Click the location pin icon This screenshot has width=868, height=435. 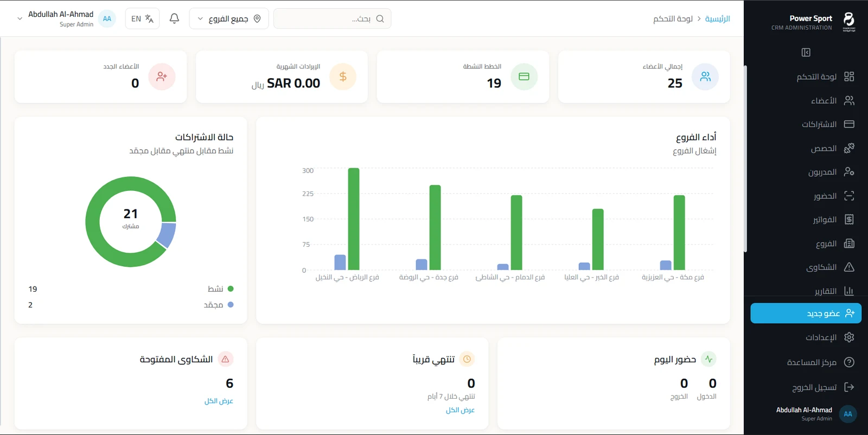tap(257, 18)
